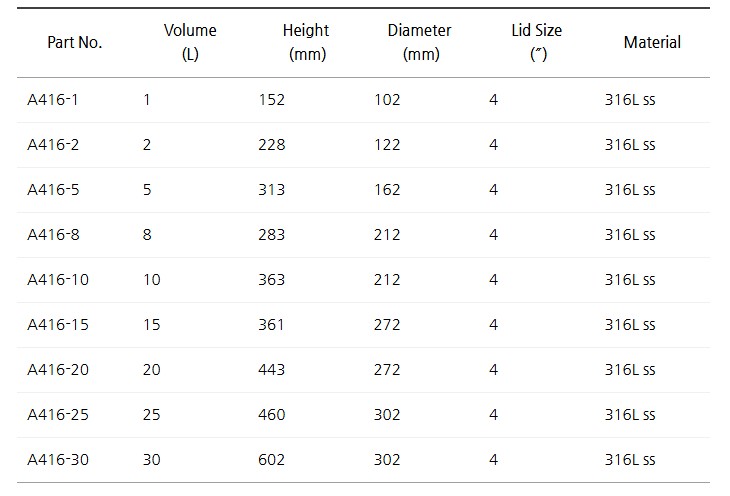Click the Volume (L) column header
This screenshot has width=730, height=496.
(x=190, y=42)
